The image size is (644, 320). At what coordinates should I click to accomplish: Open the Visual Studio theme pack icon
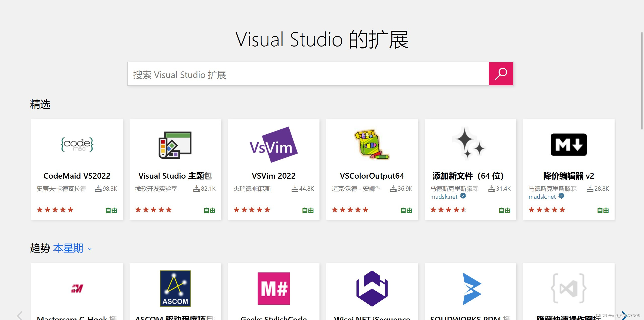(175, 145)
